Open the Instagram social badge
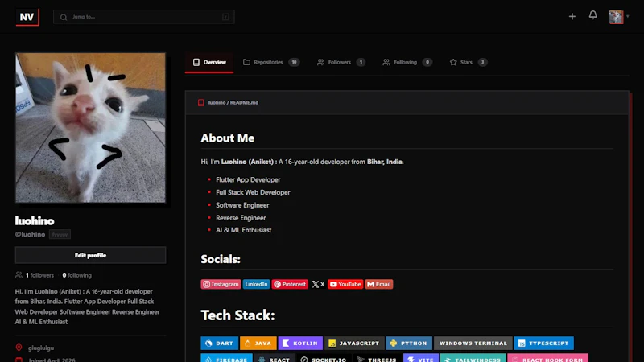 pos(221,284)
